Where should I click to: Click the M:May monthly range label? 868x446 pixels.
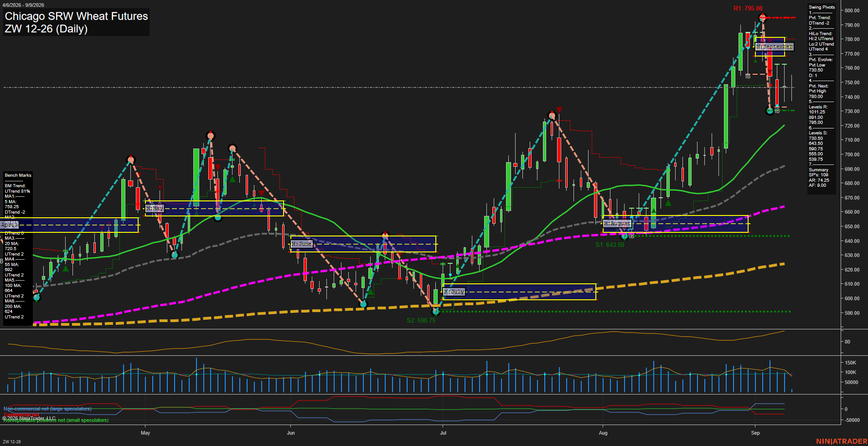pyautogui.click(x=155, y=208)
